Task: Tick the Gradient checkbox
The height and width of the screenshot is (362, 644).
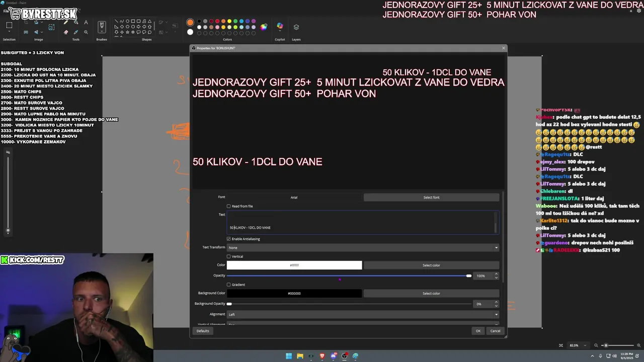Action: [x=228, y=285]
